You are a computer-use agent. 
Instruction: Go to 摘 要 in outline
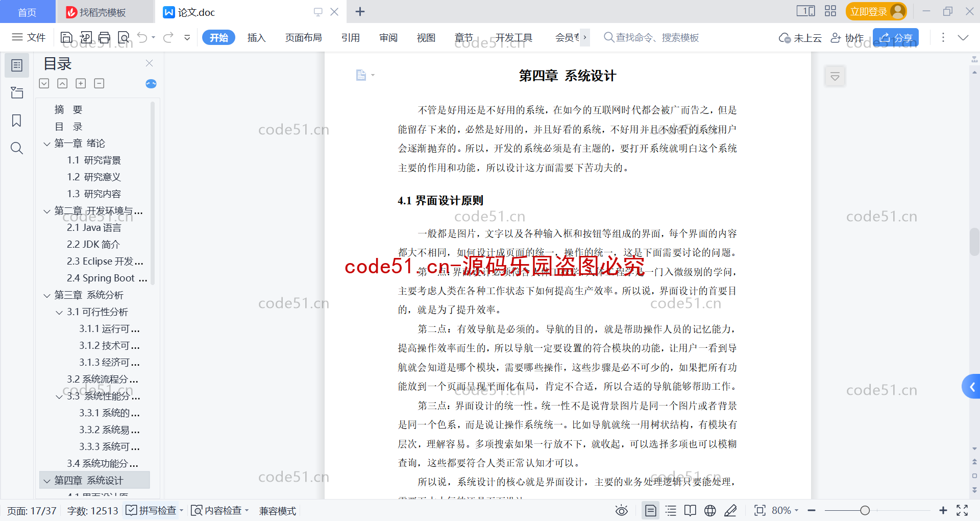(68, 109)
